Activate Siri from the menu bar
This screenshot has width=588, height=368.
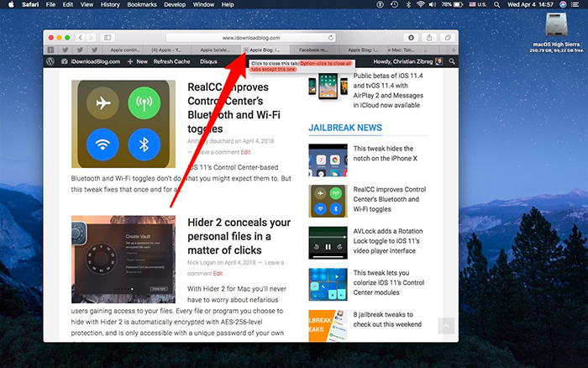click(563, 4)
